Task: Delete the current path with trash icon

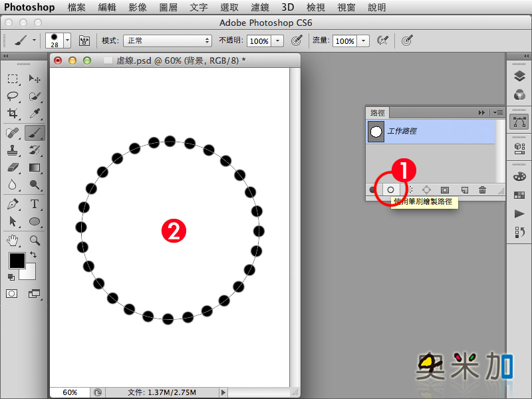Action: click(x=482, y=190)
